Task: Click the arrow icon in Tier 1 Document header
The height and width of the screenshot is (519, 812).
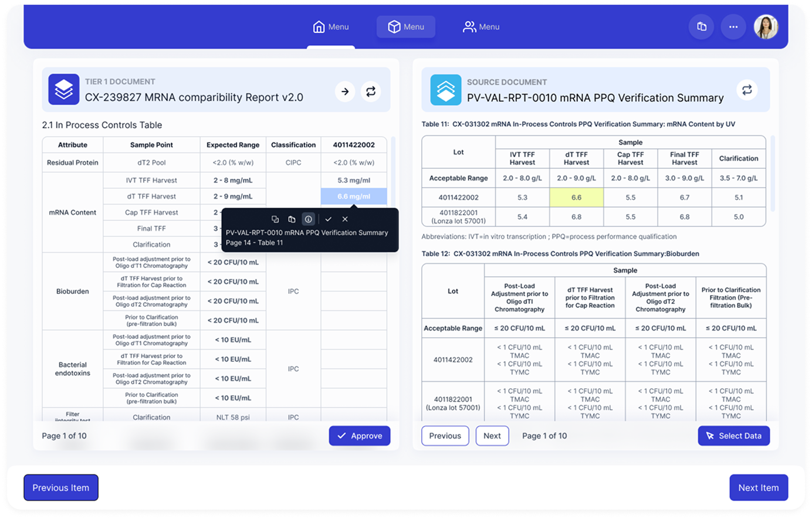Action: click(345, 91)
